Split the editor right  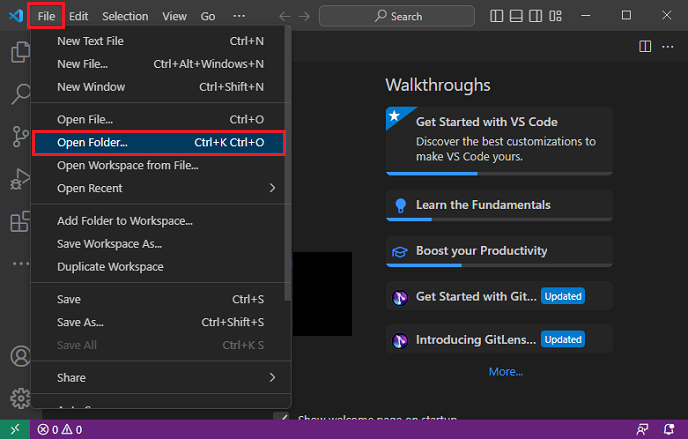pos(645,46)
